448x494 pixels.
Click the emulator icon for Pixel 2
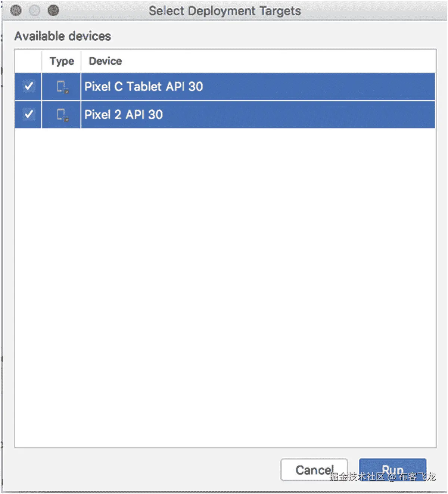[62, 115]
